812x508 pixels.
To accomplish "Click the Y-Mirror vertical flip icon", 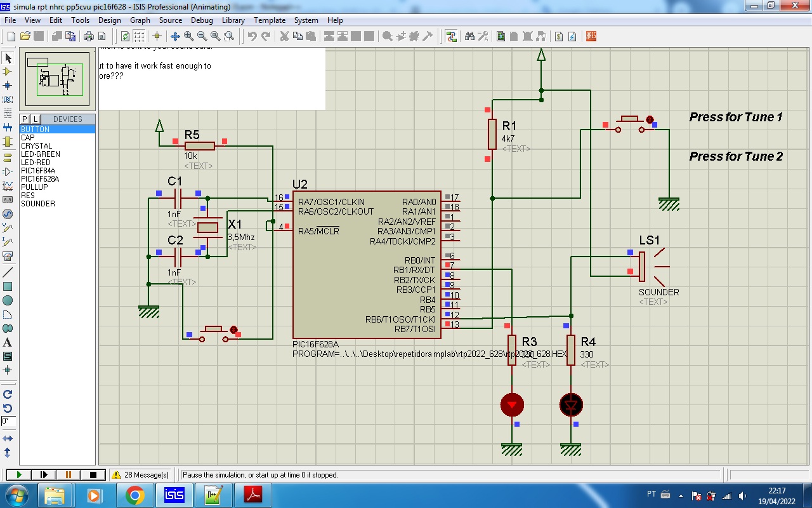I will (x=8, y=453).
